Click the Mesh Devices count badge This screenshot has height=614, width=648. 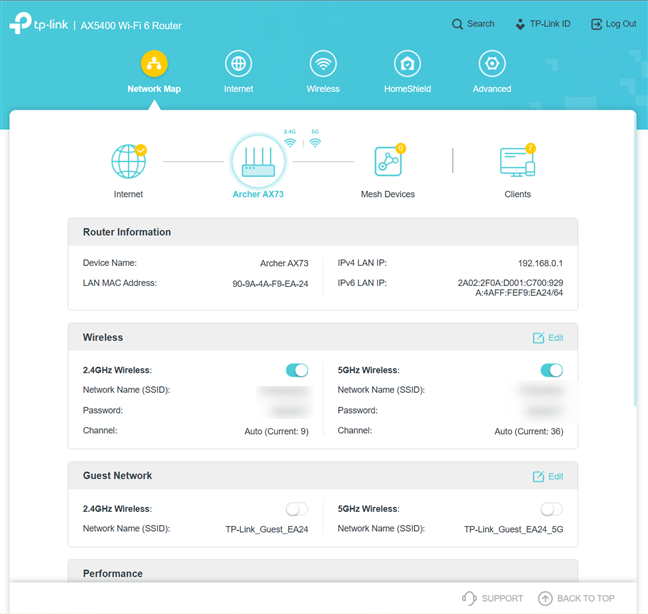click(x=400, y=148)
